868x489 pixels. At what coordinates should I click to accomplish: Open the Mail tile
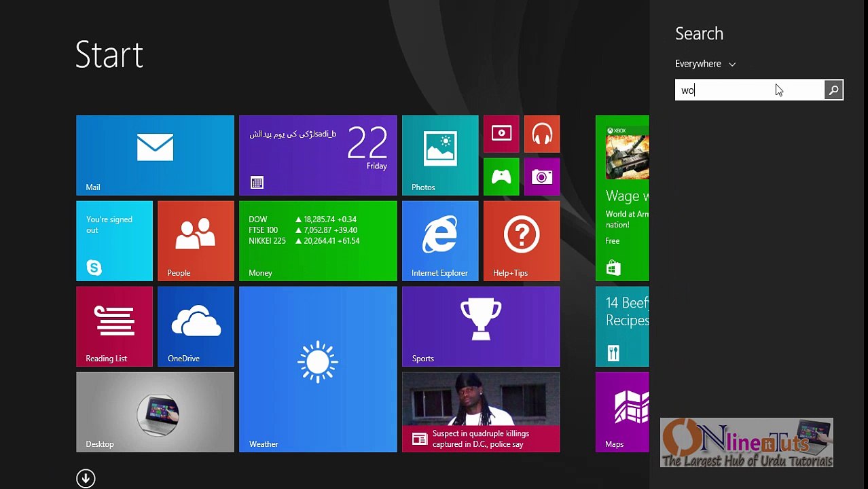(155, 156)
